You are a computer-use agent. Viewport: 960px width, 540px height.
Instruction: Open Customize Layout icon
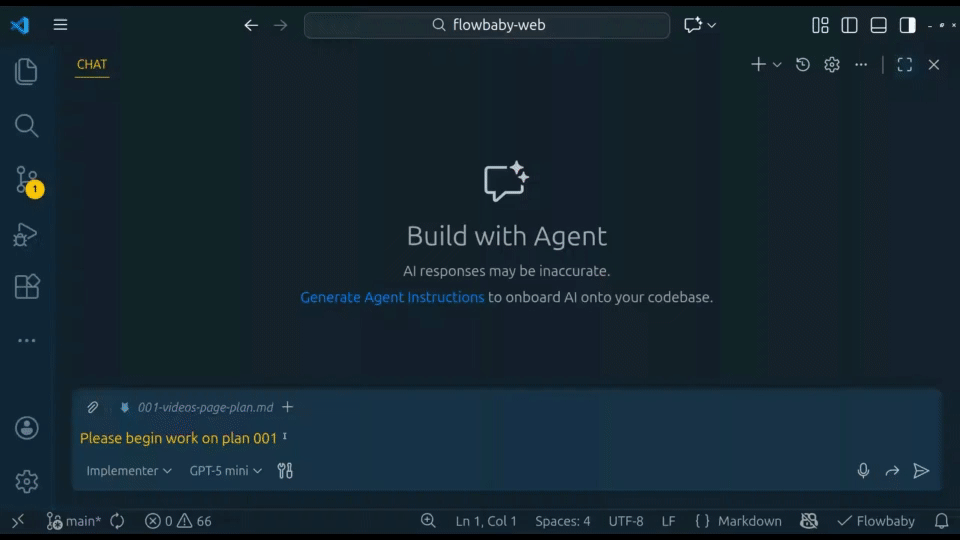pyautogui.click(x=820, y=25)
